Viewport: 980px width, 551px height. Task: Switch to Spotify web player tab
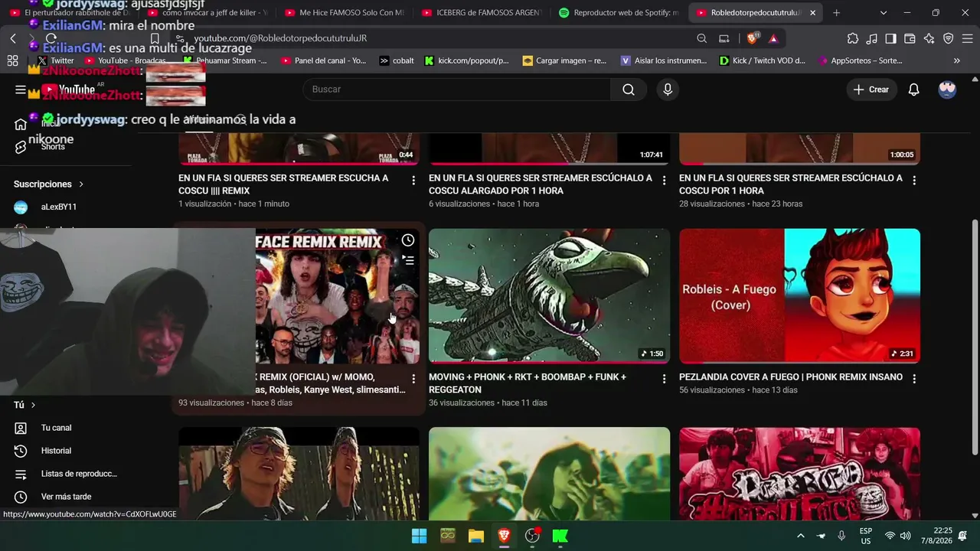click(617, 13)
